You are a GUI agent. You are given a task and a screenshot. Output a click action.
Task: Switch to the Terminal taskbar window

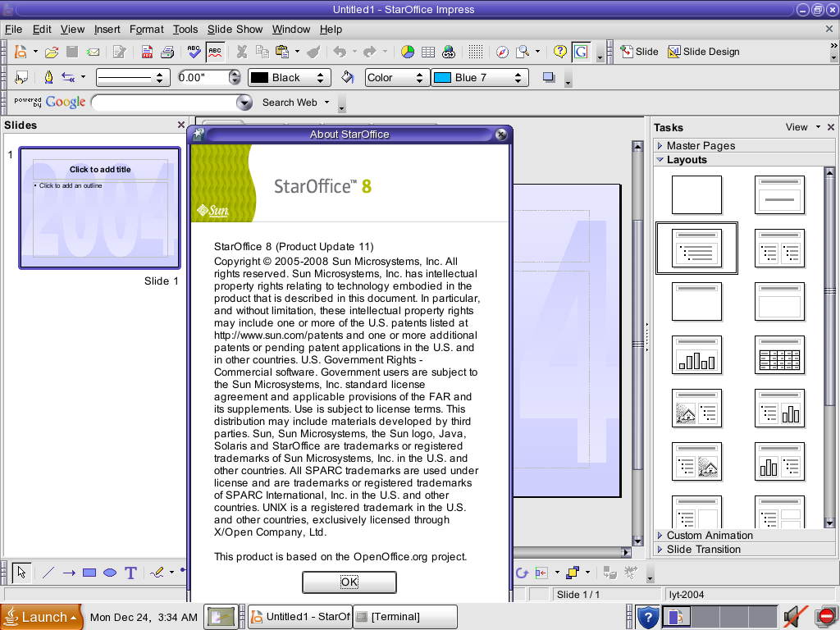[x=405, y=617]
